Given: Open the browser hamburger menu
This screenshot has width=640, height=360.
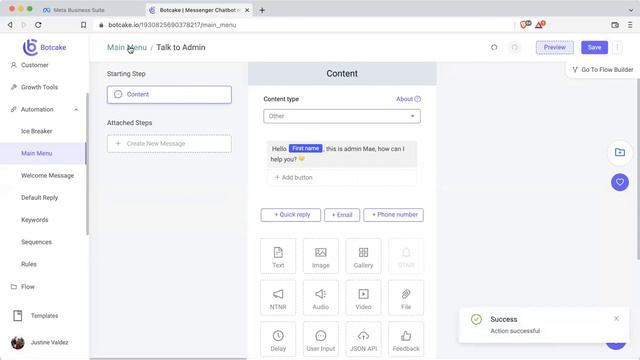Looking at the screenshot, I should point(630,25).
